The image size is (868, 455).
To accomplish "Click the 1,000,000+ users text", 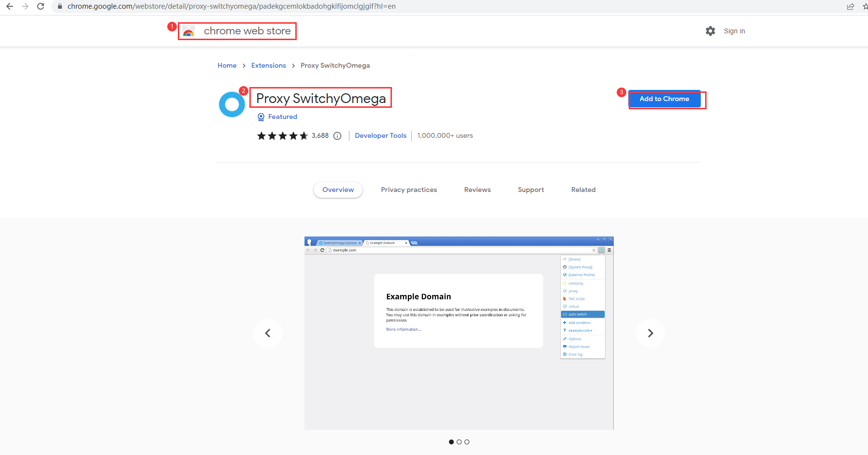I will coord(445,135).
